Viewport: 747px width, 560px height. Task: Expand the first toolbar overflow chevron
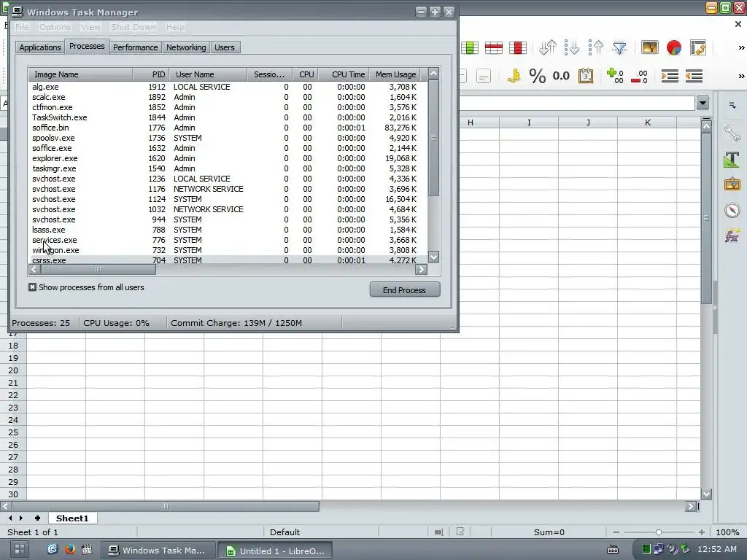pos(741,47)
